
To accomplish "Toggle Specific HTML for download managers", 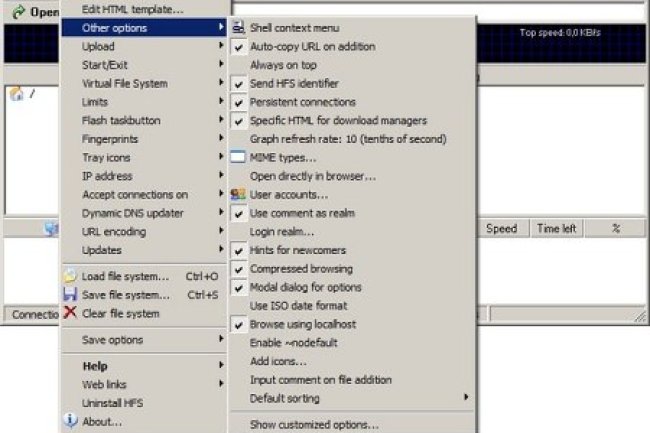I will tap(353, 121).
